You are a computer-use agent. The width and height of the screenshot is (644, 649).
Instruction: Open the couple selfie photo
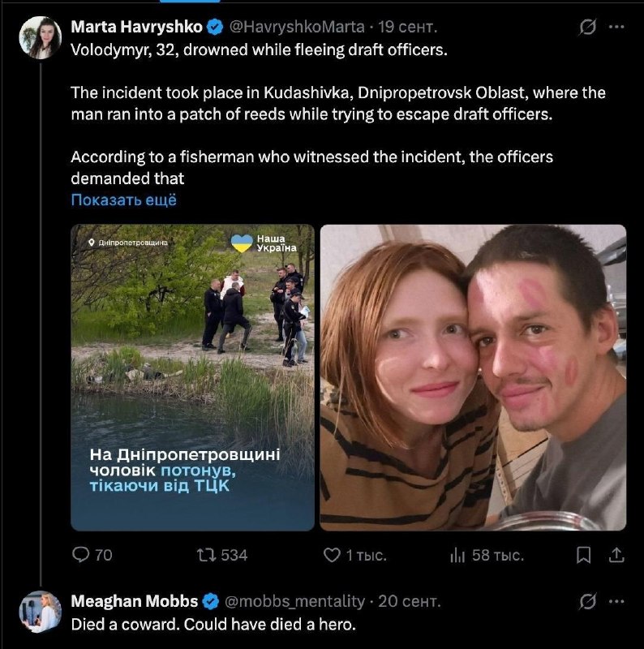pos(473,377)
